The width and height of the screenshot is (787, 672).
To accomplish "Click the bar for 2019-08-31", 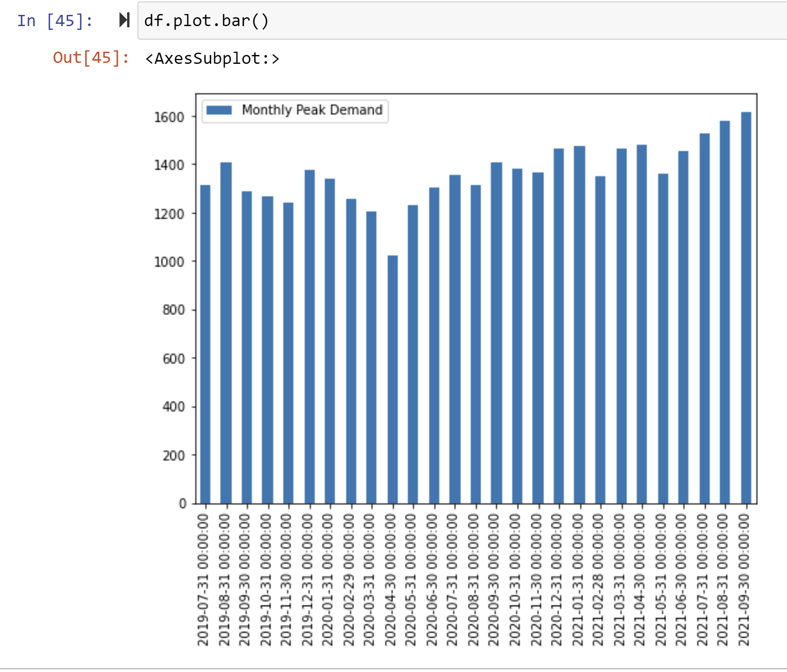I will 226,333.
